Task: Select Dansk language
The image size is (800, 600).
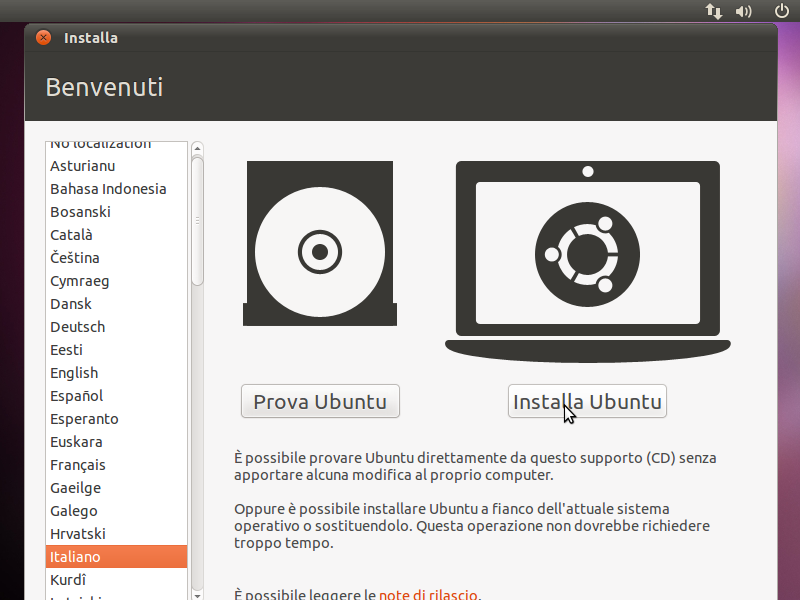Action: (116, 304)
